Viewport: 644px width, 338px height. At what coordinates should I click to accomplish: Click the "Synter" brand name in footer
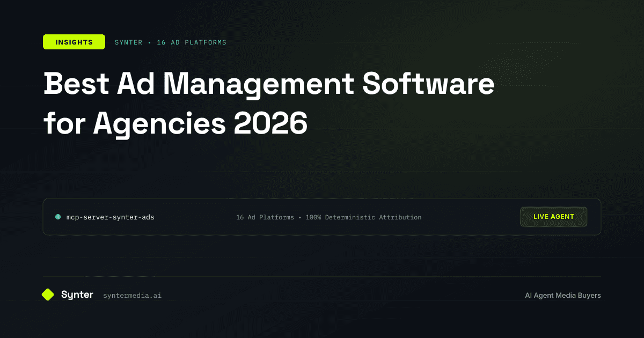click(77, 295)
